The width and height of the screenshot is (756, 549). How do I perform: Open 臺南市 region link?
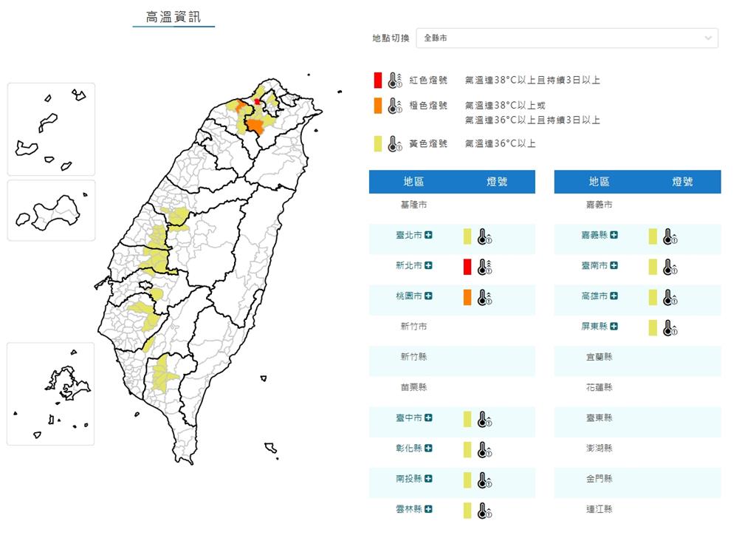(x=594, y=265)
